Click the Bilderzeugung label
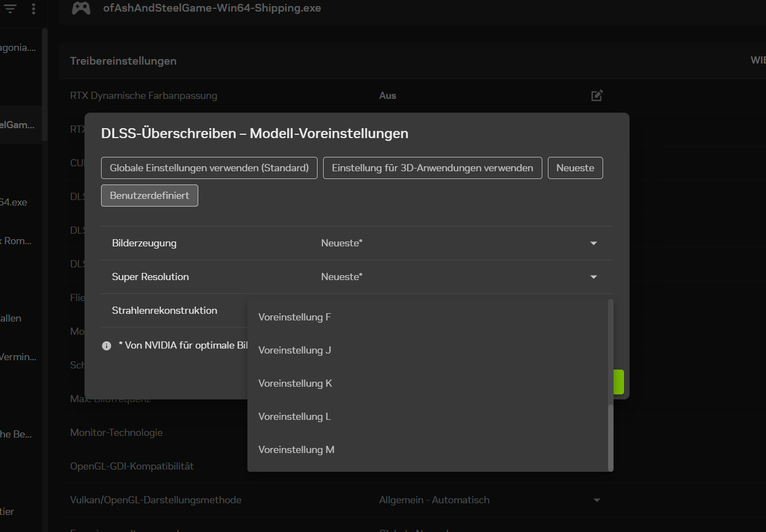 tap(144, 243)
